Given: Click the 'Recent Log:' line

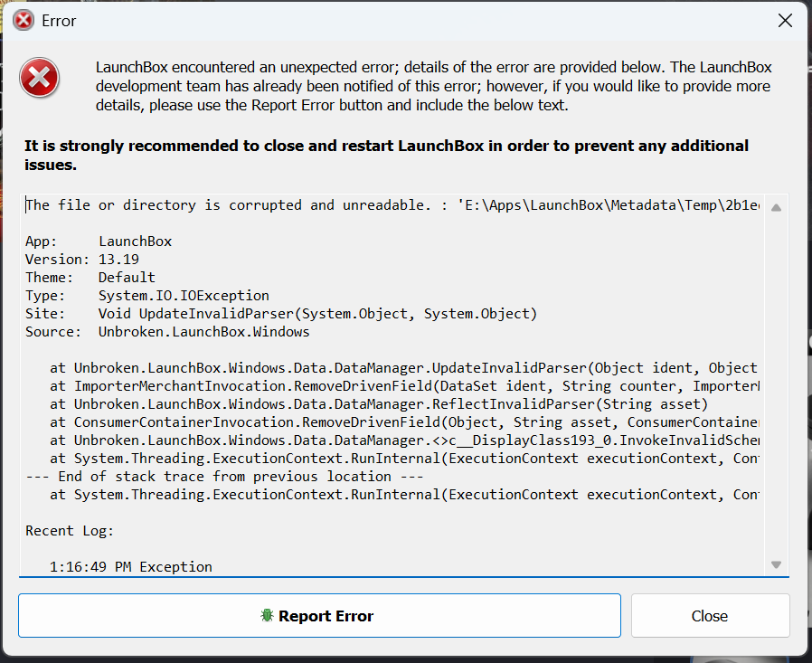Looking at the screenshot, I should click(70, 530).
